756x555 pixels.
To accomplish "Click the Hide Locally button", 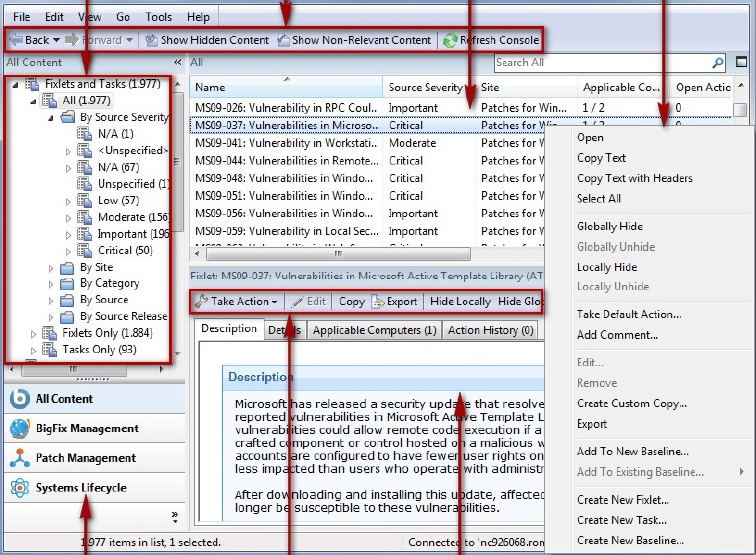I will 460,302.
